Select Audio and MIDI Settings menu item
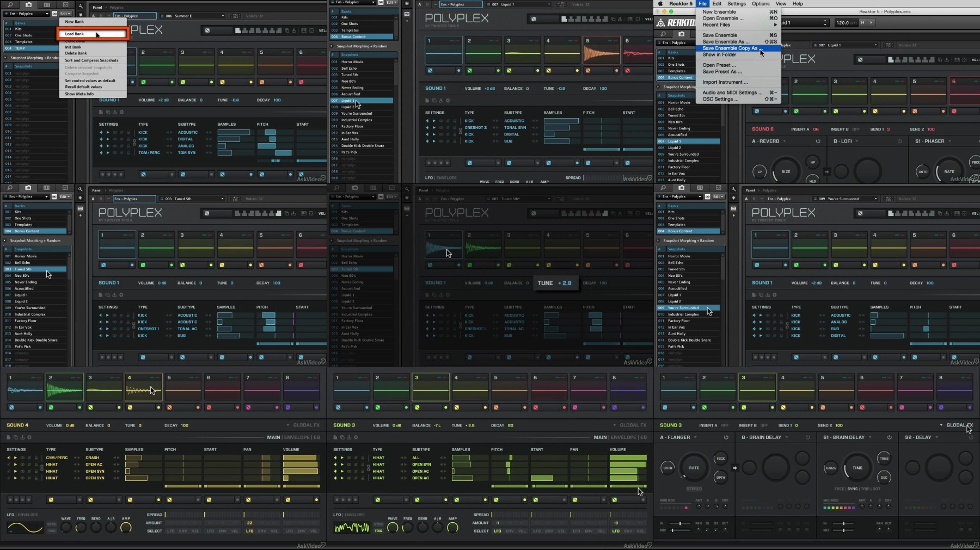The image size is (980, 550). point(738,92)
